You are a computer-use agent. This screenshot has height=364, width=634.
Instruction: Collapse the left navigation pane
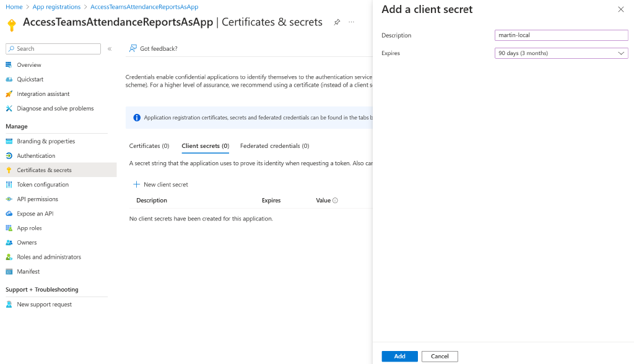pos(110,48)
